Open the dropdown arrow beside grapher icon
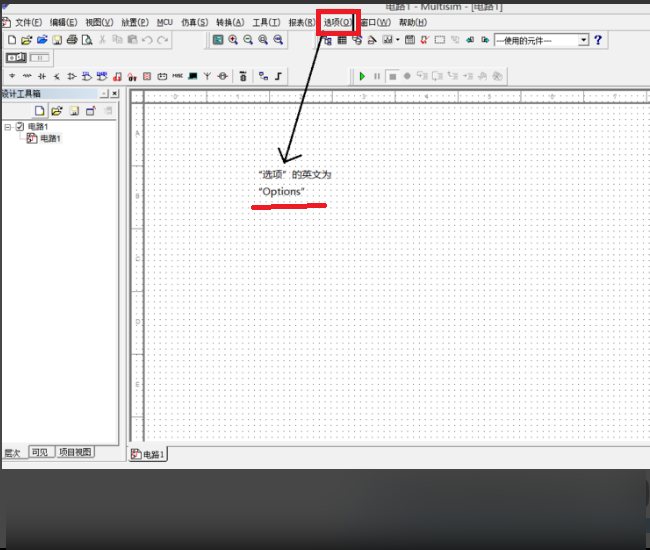This screenshot has height=550, width=650. (397, 40)
